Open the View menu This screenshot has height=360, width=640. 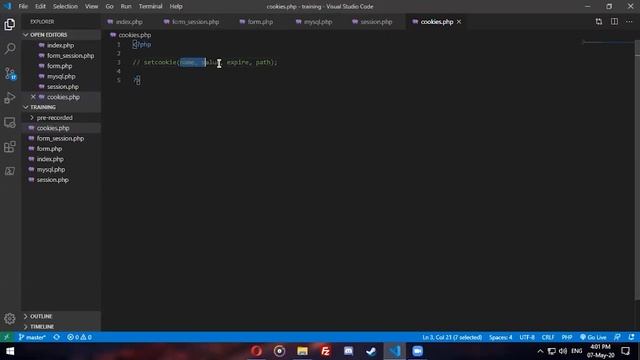[x=91, y=6]
